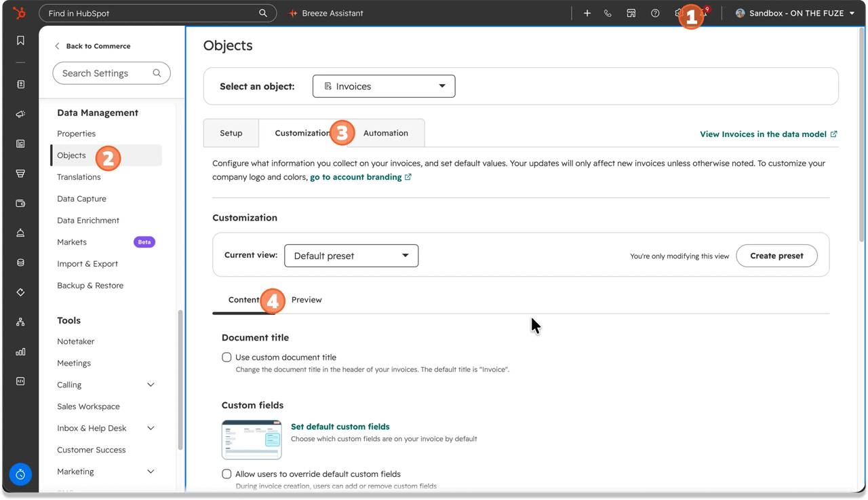This screenshot has height=500, width=868.
Task: Check Allow users to override default custom fields
Action: tap(226, 474)
